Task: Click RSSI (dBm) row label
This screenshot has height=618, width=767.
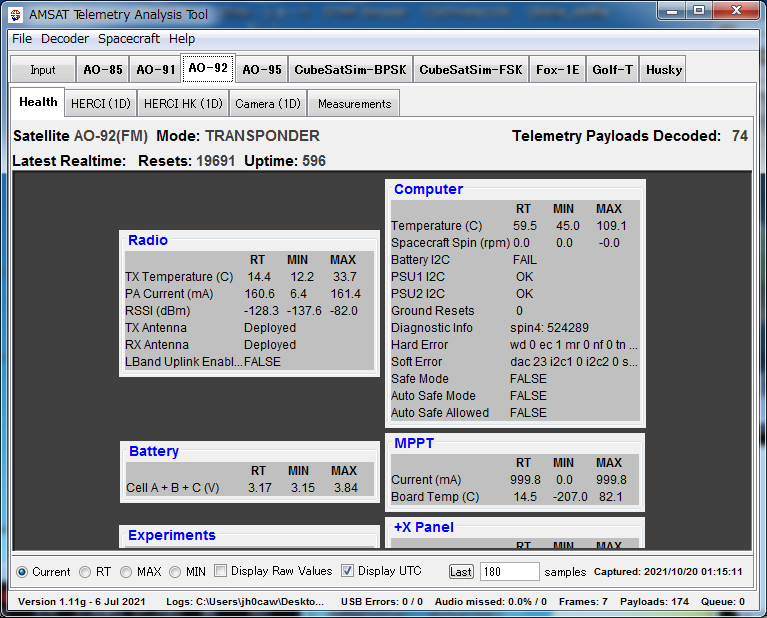Action: pos(158,311)
